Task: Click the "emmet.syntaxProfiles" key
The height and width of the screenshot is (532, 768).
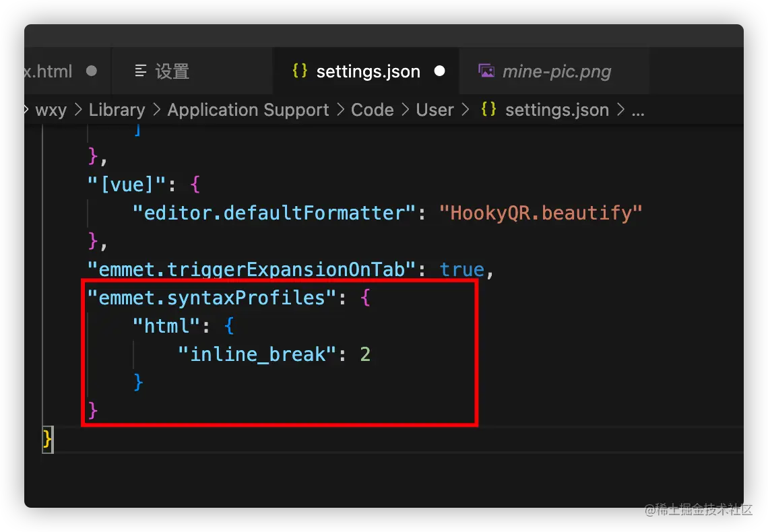Action: [x=212, y=298]
